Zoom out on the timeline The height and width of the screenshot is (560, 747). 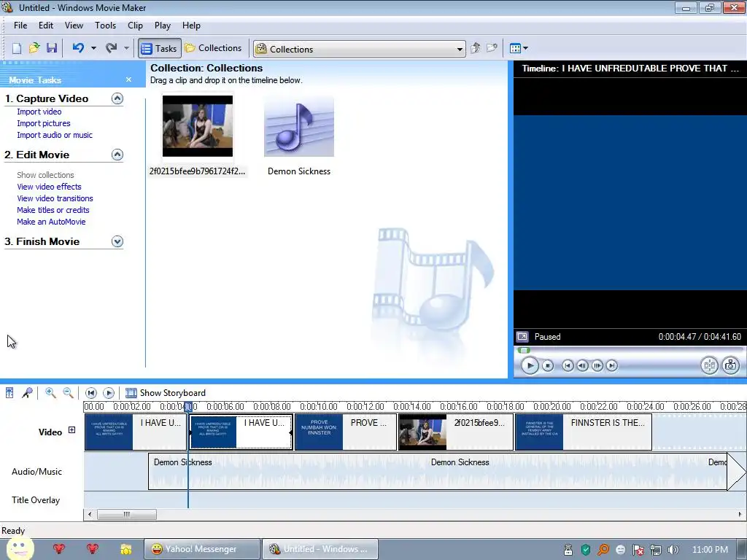[x=68, y=393]
